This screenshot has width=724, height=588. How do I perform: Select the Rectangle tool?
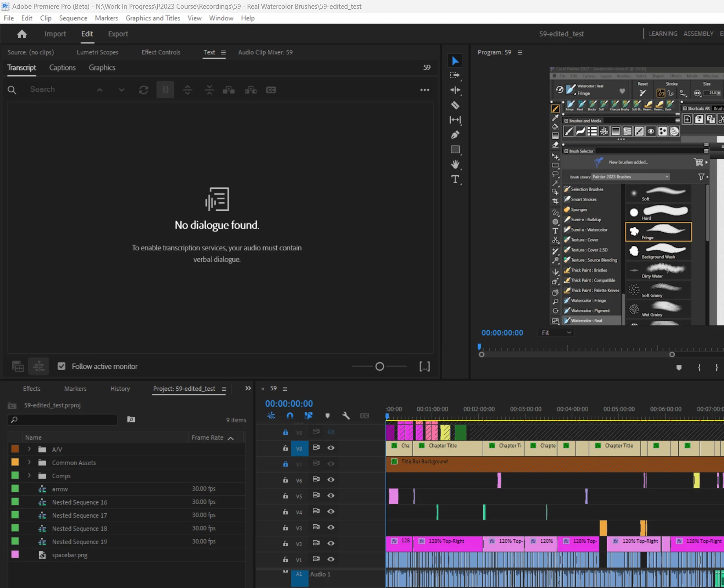pos(455,150)
